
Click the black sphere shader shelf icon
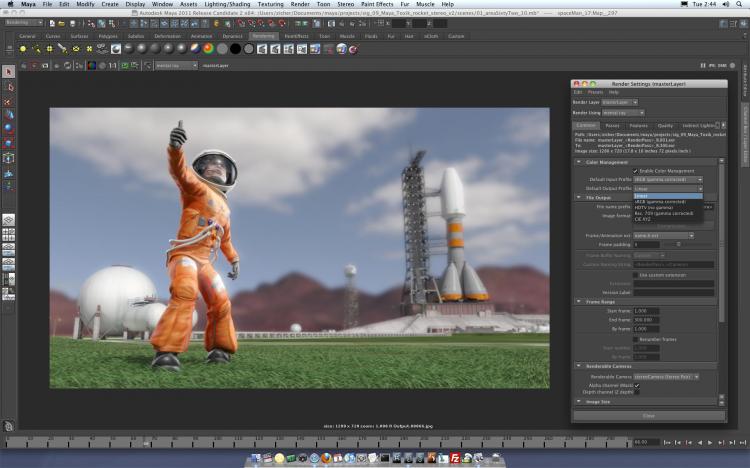tap(235, 48)
